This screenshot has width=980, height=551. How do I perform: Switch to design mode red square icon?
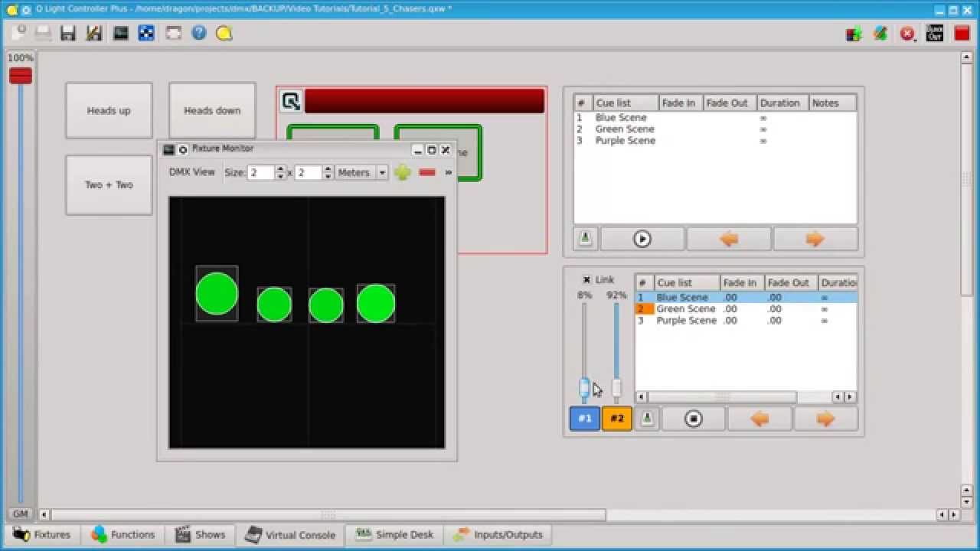pyautogui.click(x=962, y=34)
